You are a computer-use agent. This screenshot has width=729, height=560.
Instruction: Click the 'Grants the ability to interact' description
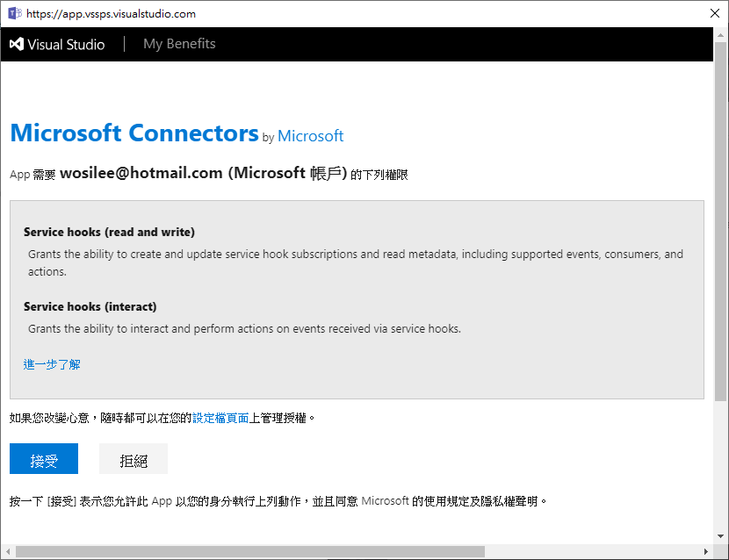tap(244, 328)
